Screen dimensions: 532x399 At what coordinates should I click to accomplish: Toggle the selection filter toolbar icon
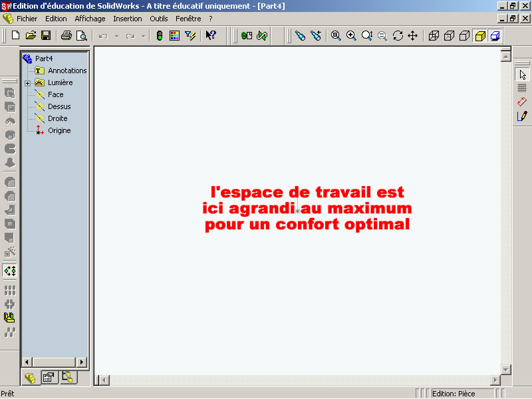click(x=190, y=35)
